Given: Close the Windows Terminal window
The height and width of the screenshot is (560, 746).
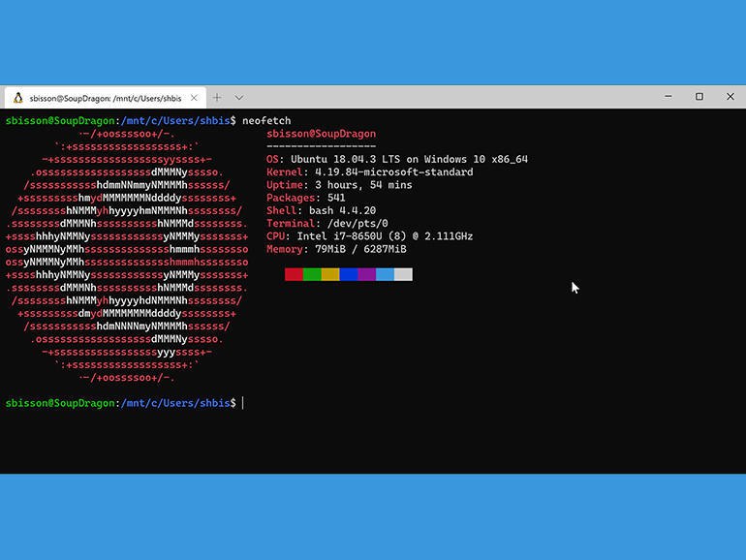Looking at the screenshot, I should pos(730,97).
